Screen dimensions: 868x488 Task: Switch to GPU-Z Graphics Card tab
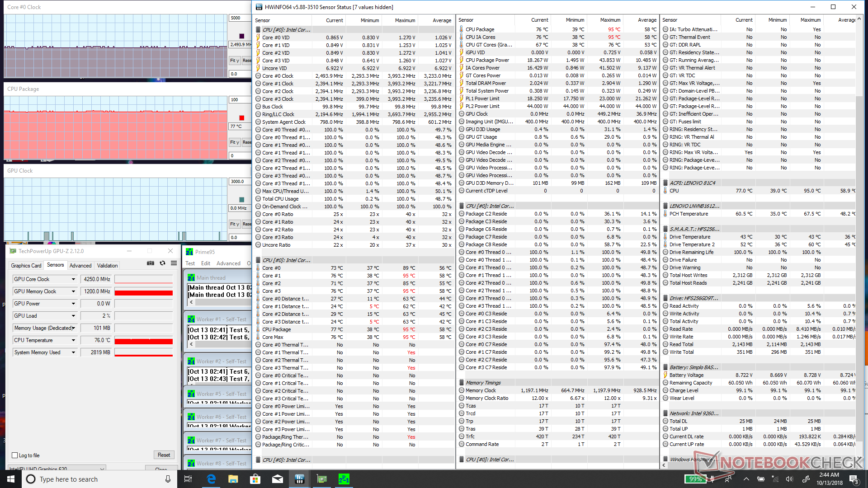click(x=26, y=266)
